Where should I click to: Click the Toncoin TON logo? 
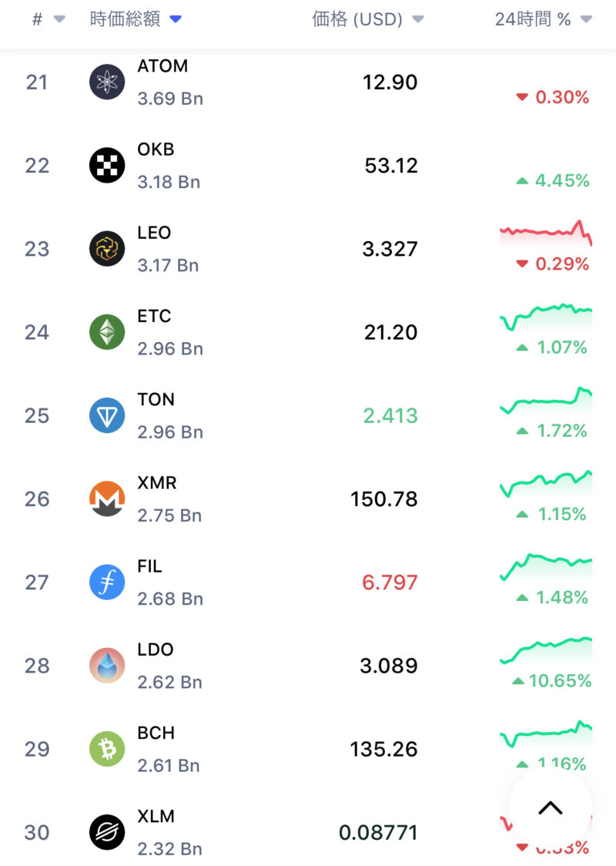(x=107, y=416)
